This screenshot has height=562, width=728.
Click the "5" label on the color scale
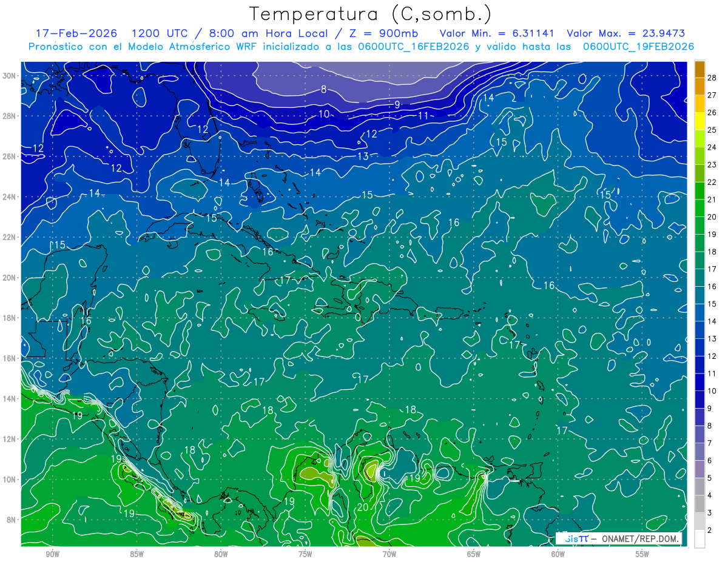tap(710, 478)
